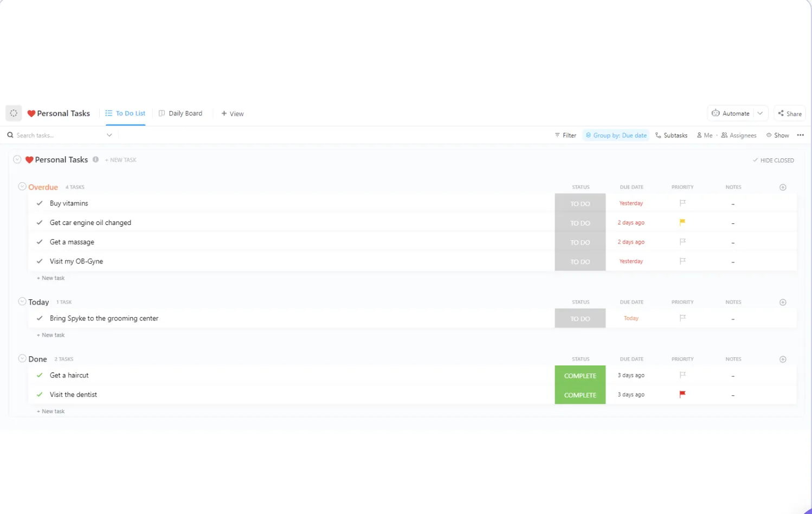Image resolution: width=812 pixels, height=514 pixels.
Task: Sort by the DUE DATE column in Overdue
Action: click(x=631, y=187)
